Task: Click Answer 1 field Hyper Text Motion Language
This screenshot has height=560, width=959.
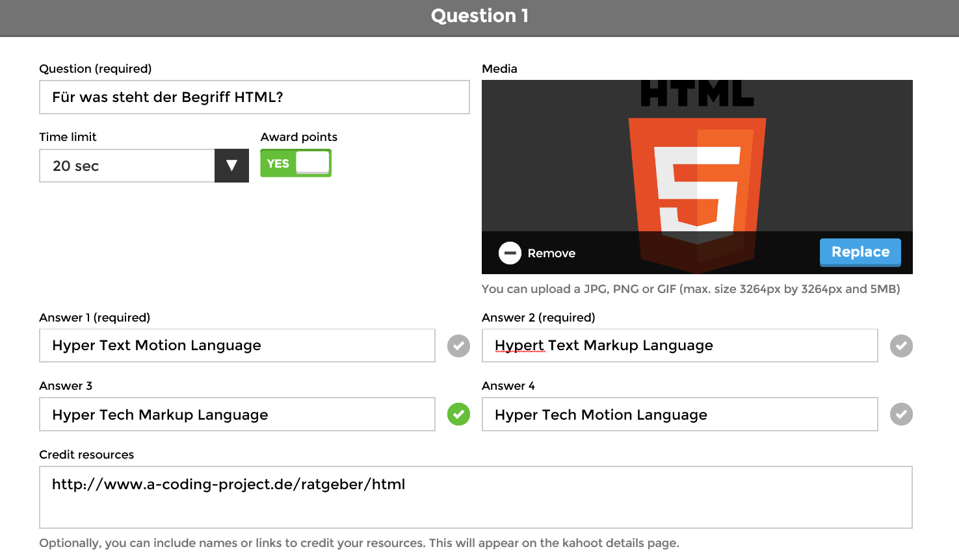Action: tap(237, 346)
